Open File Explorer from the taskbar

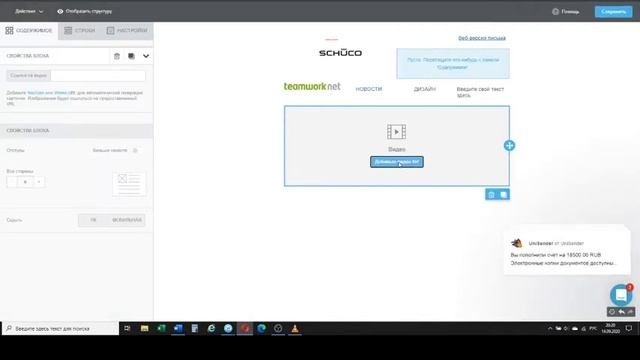(x=144, y=328)
